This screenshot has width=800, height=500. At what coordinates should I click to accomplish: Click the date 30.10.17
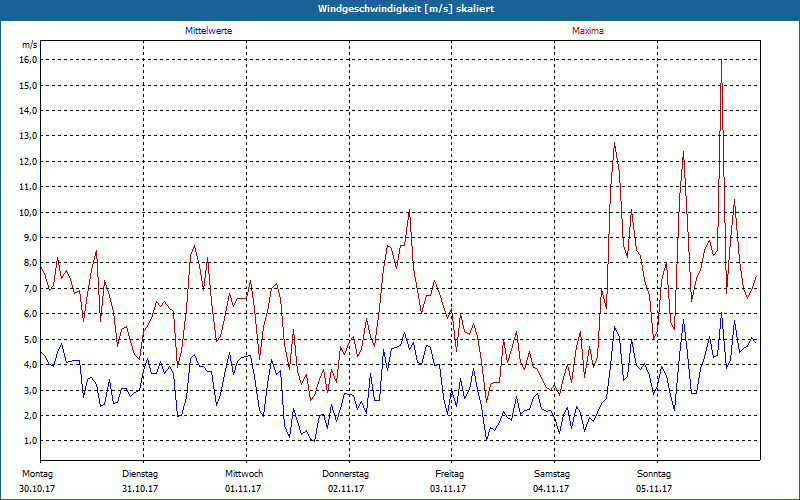[37, 489]
